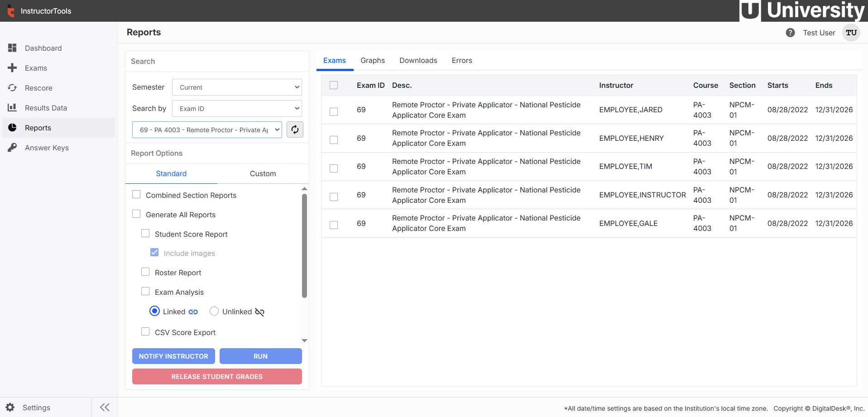Viewport: 868px width, 417px height.
Task: Open the Answer Keys section
Action: click(47, 148)
